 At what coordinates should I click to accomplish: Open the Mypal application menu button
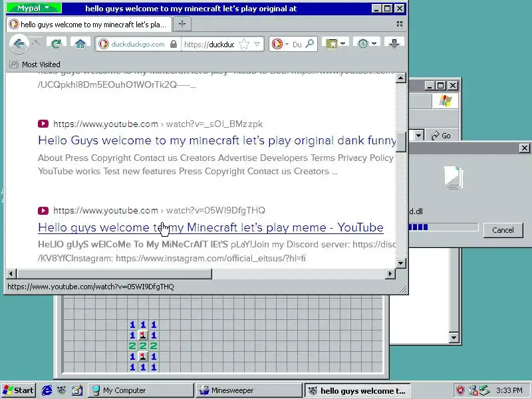click(34, 8)
